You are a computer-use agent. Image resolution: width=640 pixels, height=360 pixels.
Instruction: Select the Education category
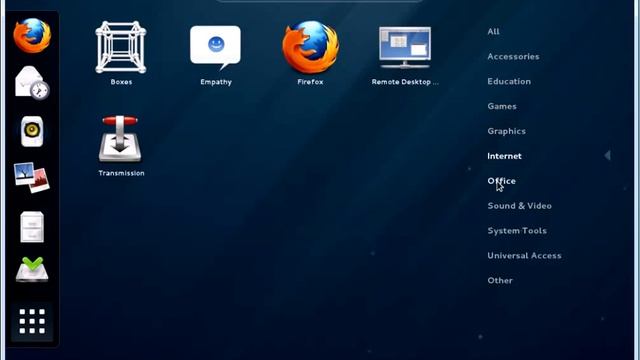pos(509,81)
